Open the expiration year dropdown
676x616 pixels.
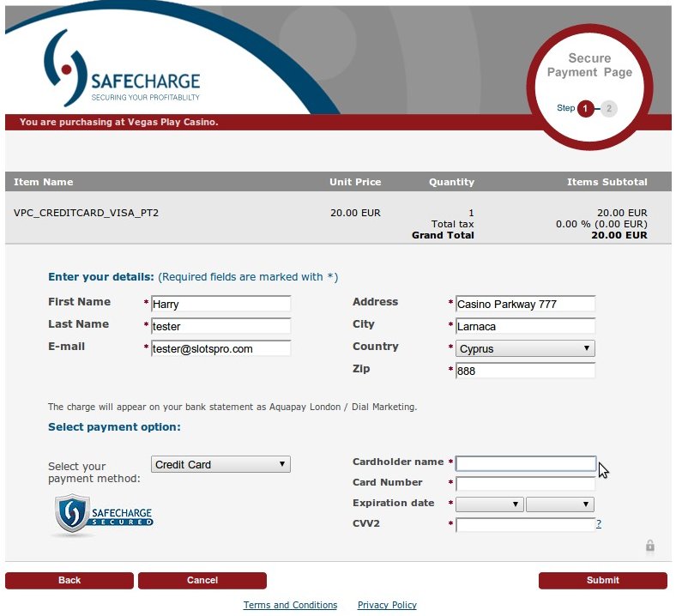coord(559,505)
